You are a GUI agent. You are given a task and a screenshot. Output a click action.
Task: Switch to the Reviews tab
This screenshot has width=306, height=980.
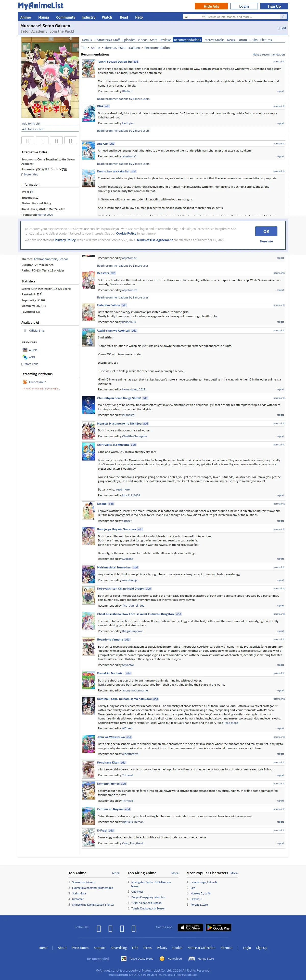point(165,40)
